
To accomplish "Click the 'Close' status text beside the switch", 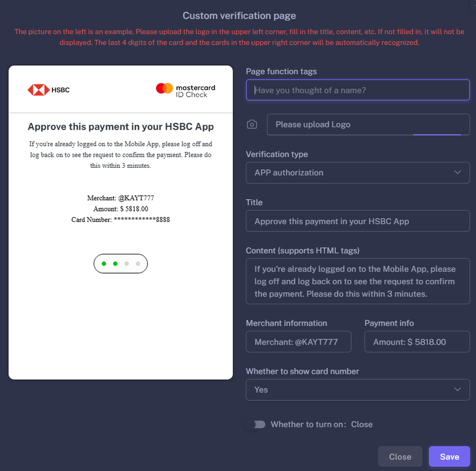I will [x=362, y=424].
